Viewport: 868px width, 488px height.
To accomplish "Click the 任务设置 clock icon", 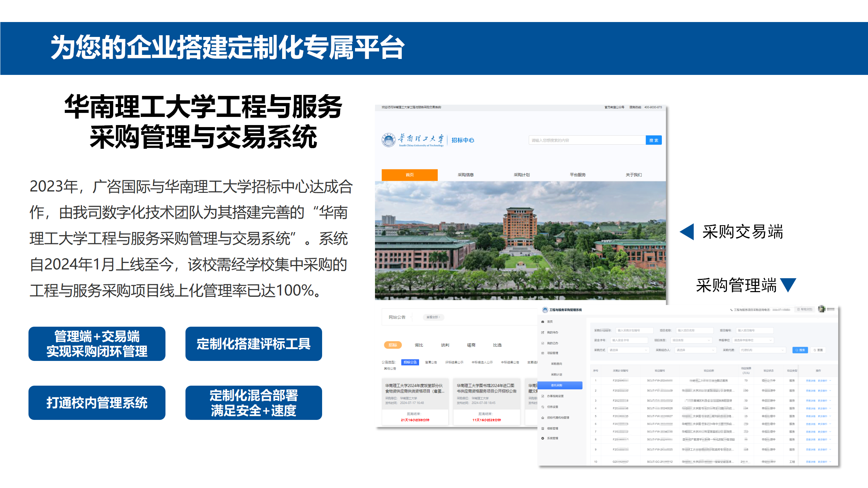I will click(x=542, y=406).
